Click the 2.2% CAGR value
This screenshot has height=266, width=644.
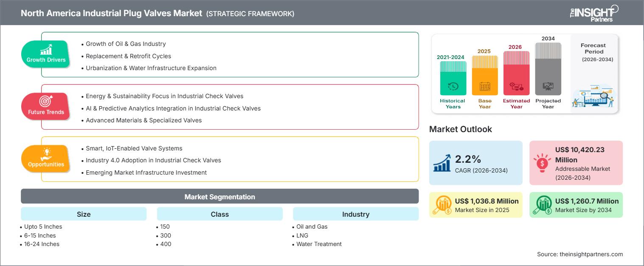pos(468,159)
